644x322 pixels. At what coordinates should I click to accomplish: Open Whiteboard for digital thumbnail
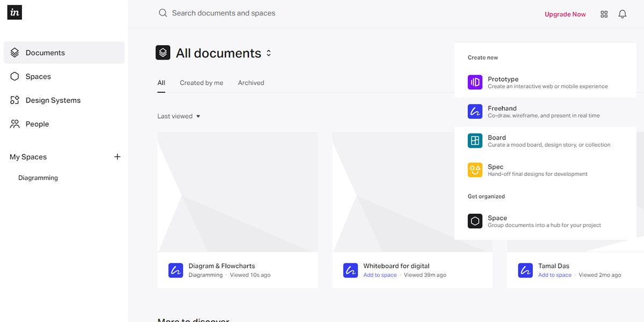(x=412, y=192)
